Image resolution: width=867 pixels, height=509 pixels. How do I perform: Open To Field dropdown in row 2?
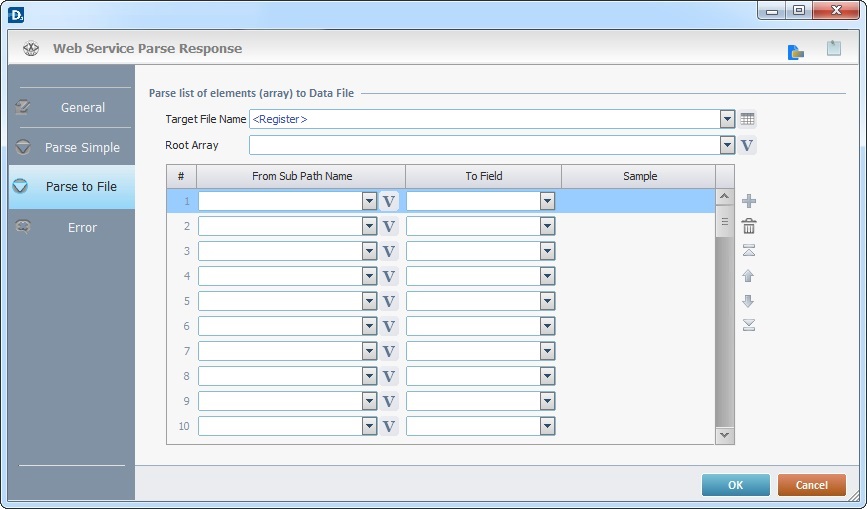click(x=547, y=226)
